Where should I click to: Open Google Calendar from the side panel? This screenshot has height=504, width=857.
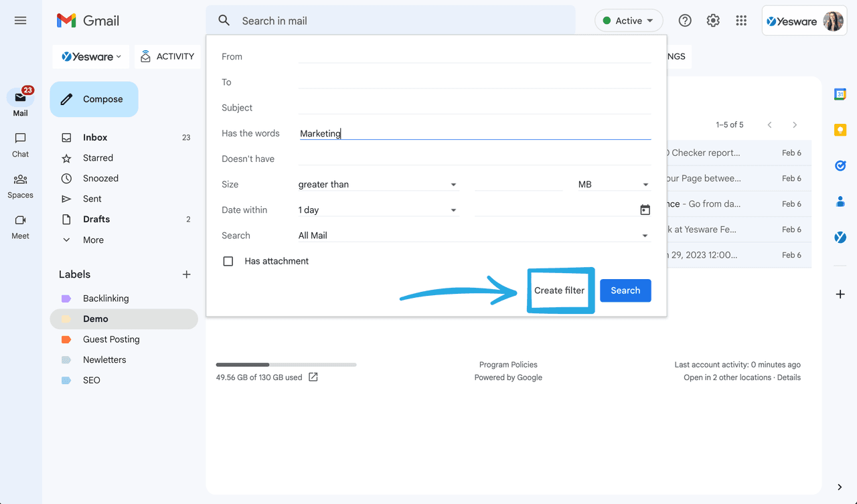point(840,94)
